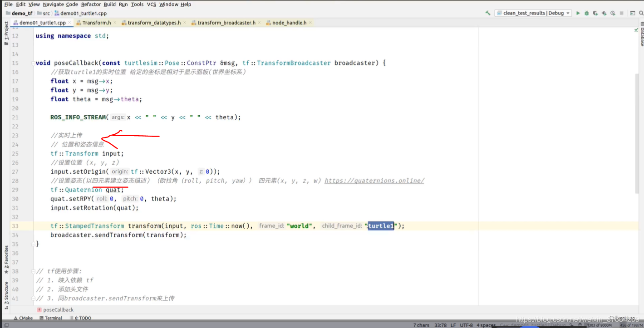
Task: Click the demo01_turtle1.cpp breadcrumb
Action: click(x=80, y=13)
